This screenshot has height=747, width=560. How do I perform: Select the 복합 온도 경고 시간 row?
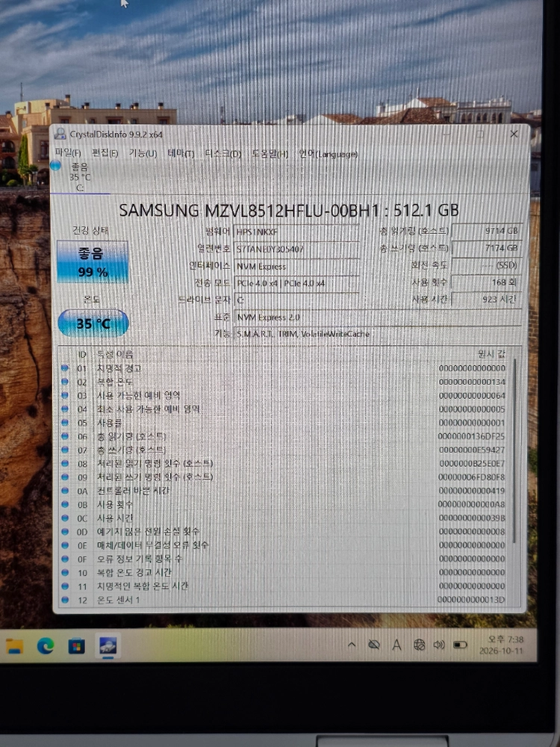[284, 572]
